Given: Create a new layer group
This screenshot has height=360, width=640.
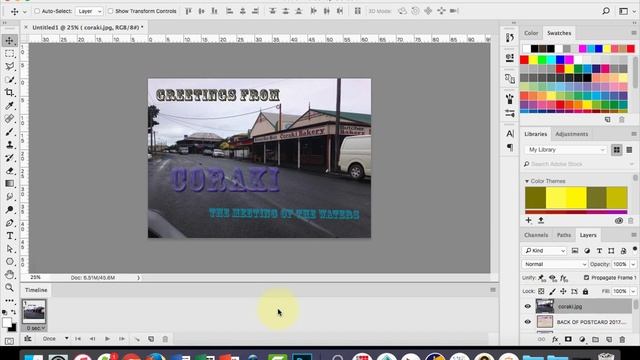Looking at the screenshot, I should (x=596, y=339).
